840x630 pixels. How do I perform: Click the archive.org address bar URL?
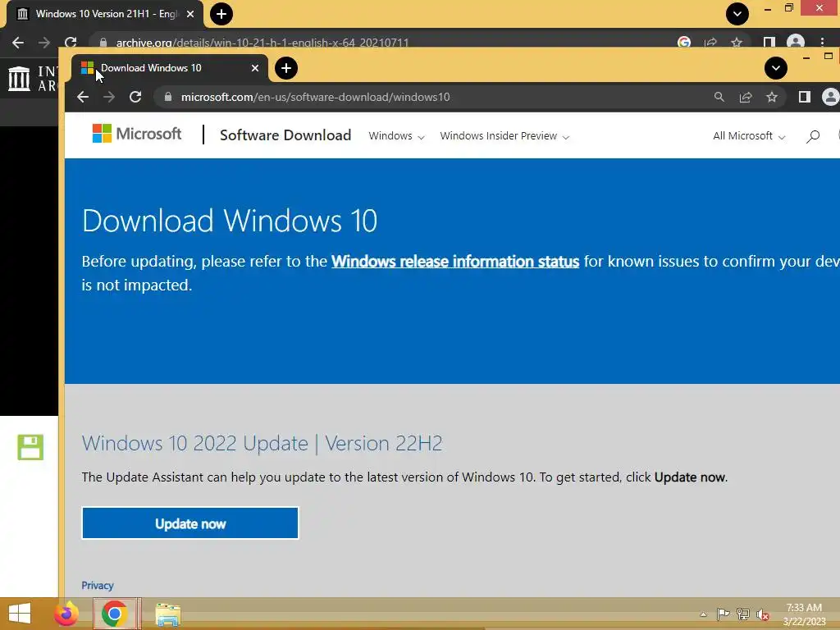tap(262, 43)
